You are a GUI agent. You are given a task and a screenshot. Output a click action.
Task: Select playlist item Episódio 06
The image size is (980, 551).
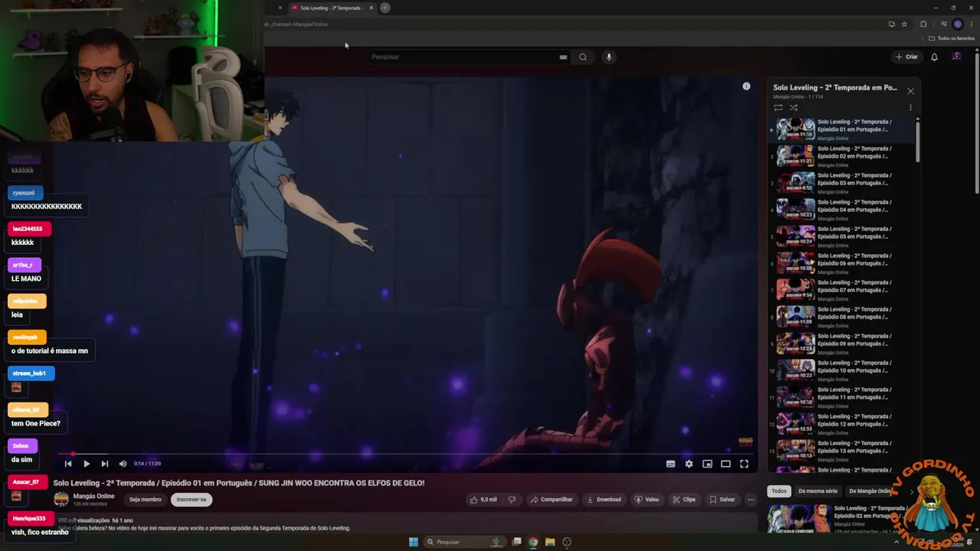pos(842,262)
